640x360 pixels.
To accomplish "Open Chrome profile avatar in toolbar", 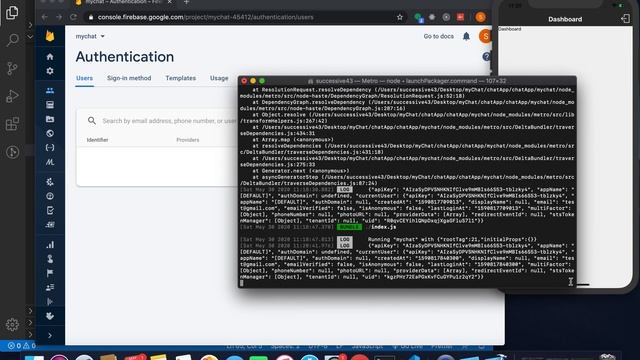I will tap(480, 17).
